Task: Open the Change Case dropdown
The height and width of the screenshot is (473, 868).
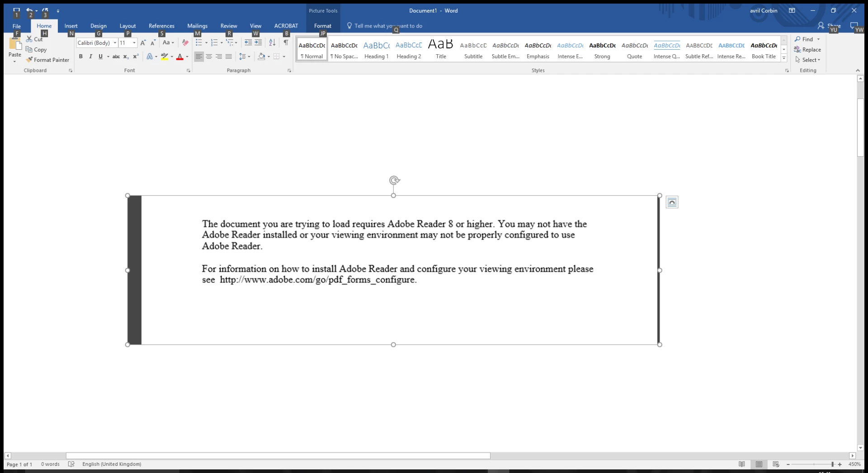Action: coord(168,42)
